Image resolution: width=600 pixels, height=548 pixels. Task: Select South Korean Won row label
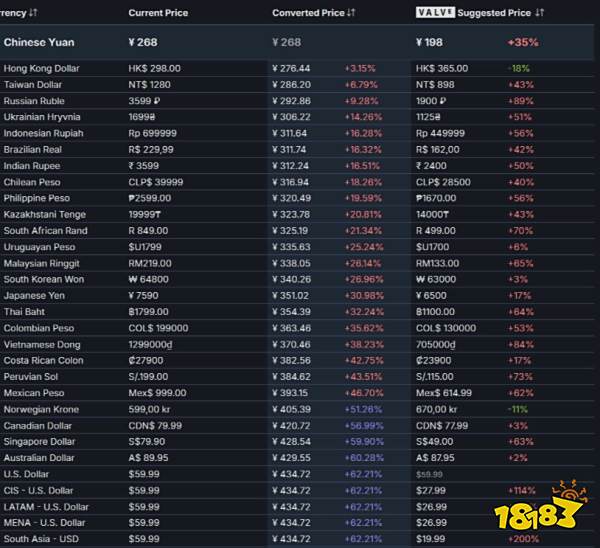pos(44,279)
